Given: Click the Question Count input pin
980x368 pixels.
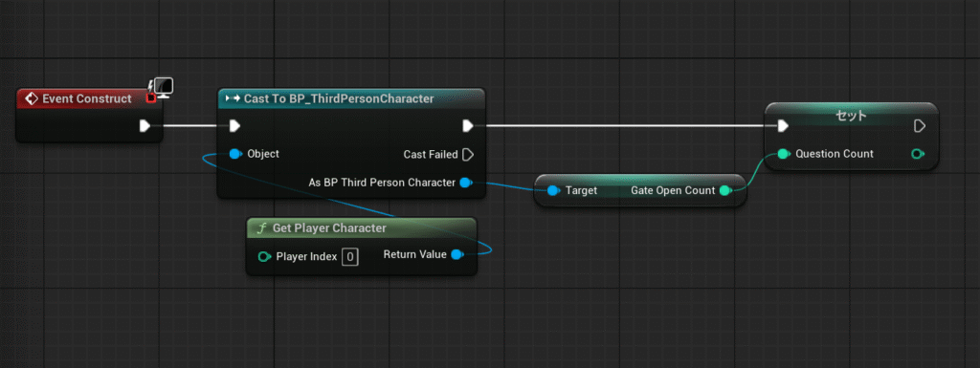Looking at the screenshot, I should [x=784, y=154].
